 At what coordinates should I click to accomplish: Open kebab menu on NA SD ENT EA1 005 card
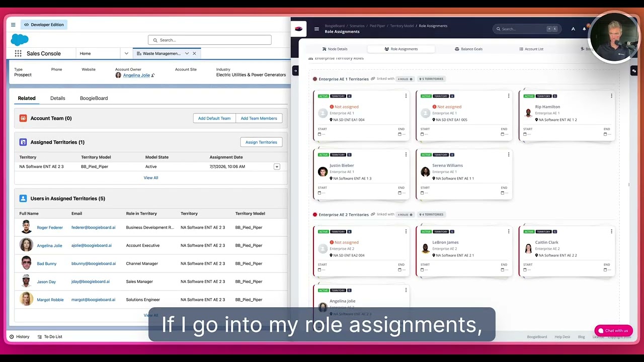click(x=509, y=96)
